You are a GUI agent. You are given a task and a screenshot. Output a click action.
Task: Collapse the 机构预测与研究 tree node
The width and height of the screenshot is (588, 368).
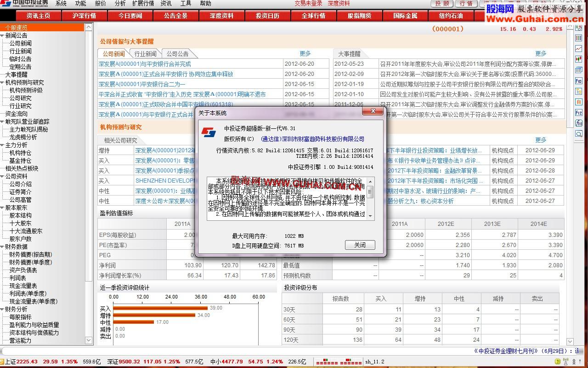2,82
